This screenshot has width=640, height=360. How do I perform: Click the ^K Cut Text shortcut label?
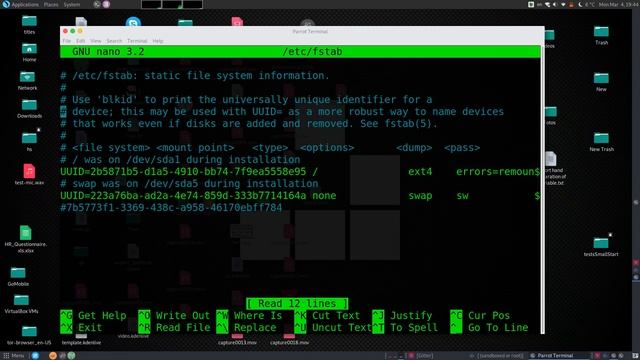point(327,316)
